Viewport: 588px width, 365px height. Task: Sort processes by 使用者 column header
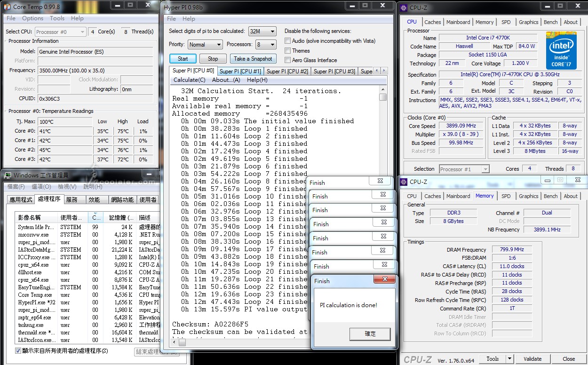click(73, 217)
